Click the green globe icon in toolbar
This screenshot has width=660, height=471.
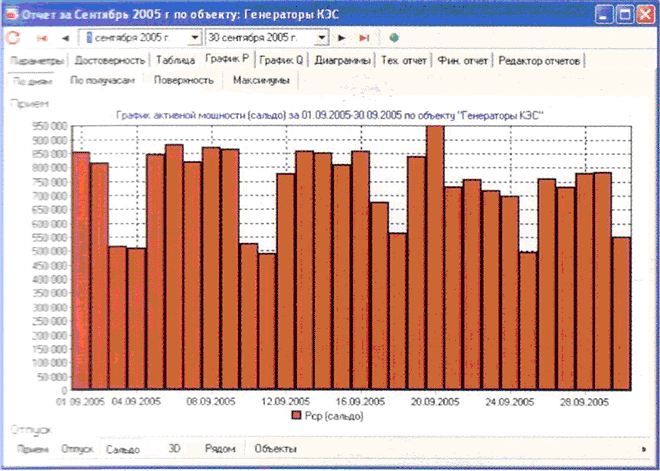point(394,38)
